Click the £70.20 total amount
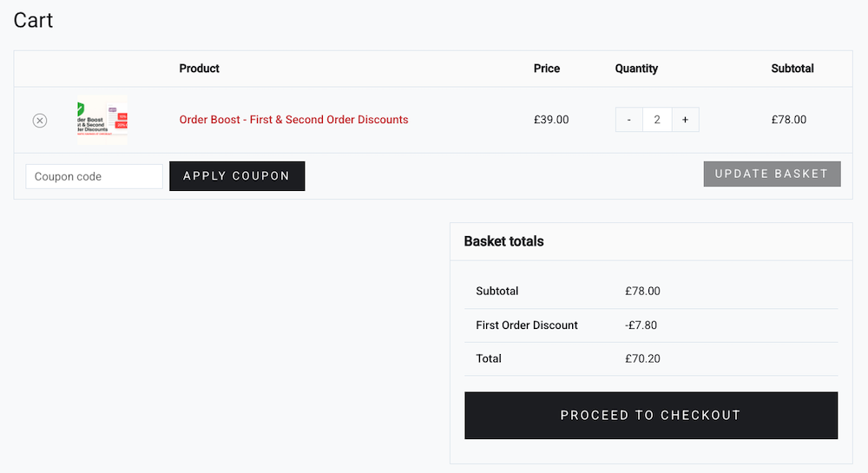Screen dimensions: 868x473 [x=642, y=358]
